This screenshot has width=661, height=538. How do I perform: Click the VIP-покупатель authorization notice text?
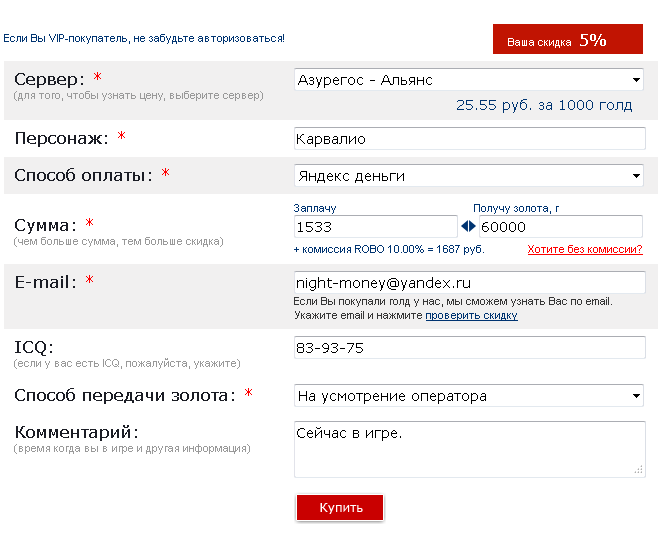point(144,38)
